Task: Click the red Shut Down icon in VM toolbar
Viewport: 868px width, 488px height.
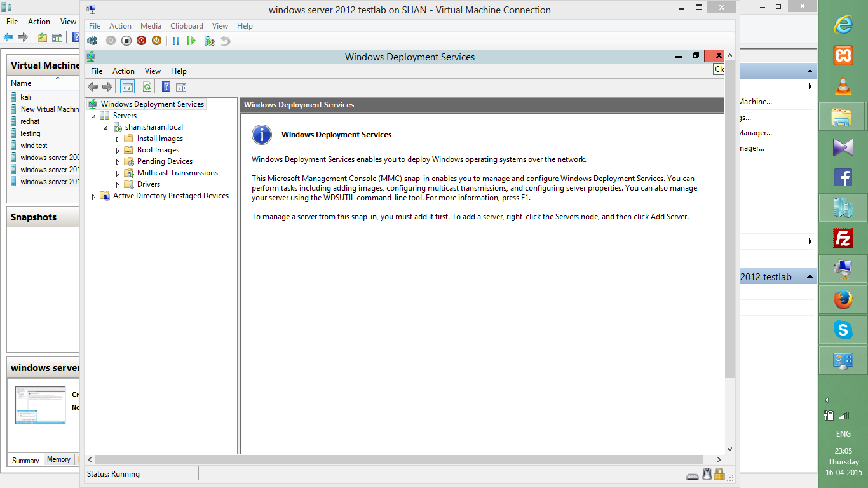Action: [x=141, y=41]
